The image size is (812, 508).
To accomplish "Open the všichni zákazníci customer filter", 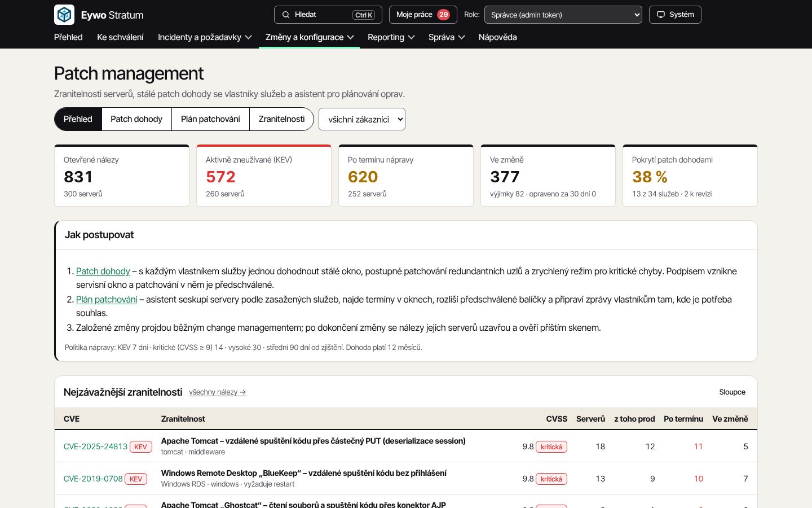I will point(362,119).
